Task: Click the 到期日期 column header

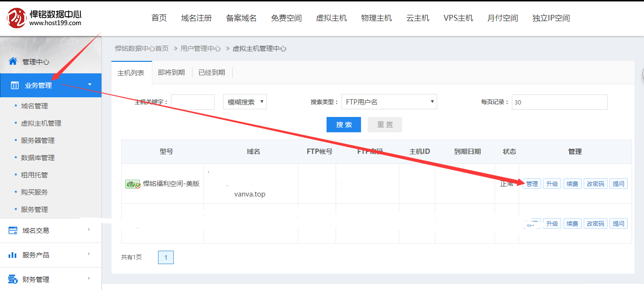Action: click(x=467, y=151)
